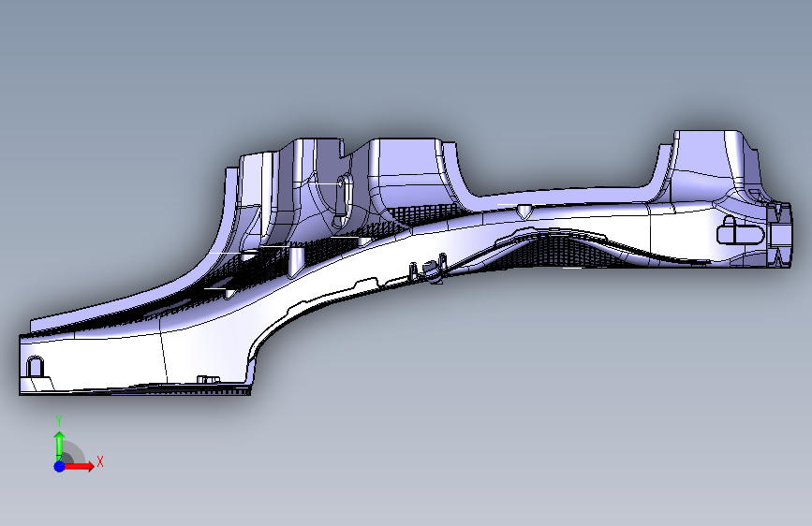812x526 pixels.
Task: Click the green Y axis arrow of triad
Action: coord(59,445)
